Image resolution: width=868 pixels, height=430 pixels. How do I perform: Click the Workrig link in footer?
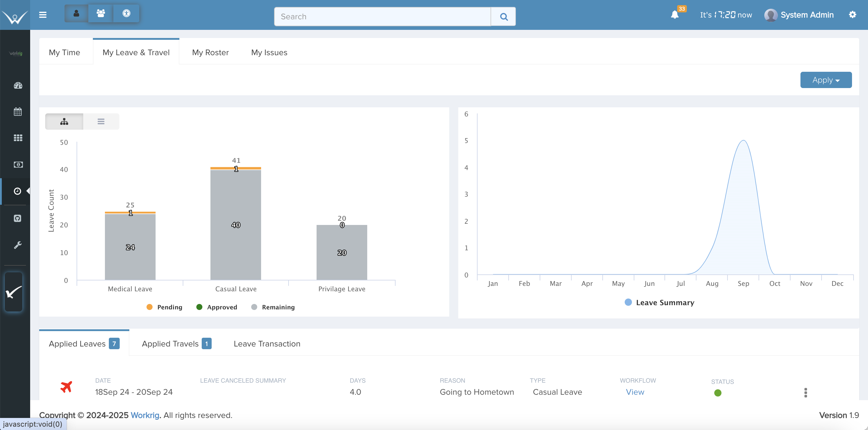coord(144,415)
